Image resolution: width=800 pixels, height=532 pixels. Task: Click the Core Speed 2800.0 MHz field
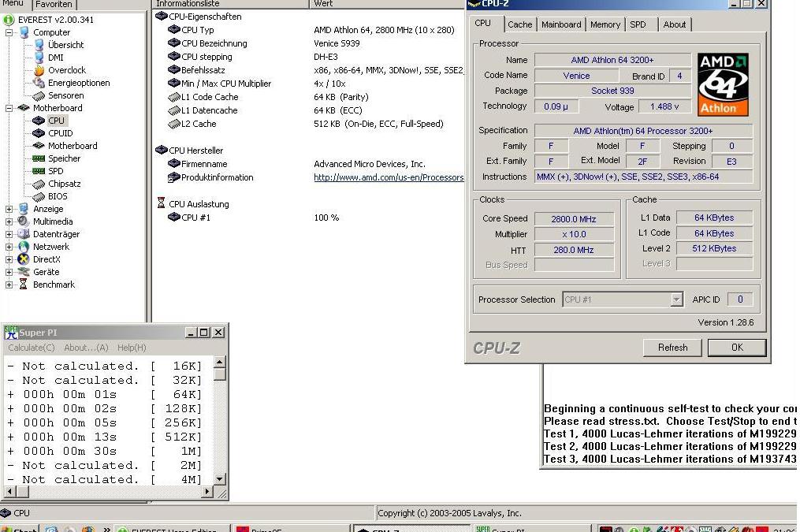tap(574, 219)
